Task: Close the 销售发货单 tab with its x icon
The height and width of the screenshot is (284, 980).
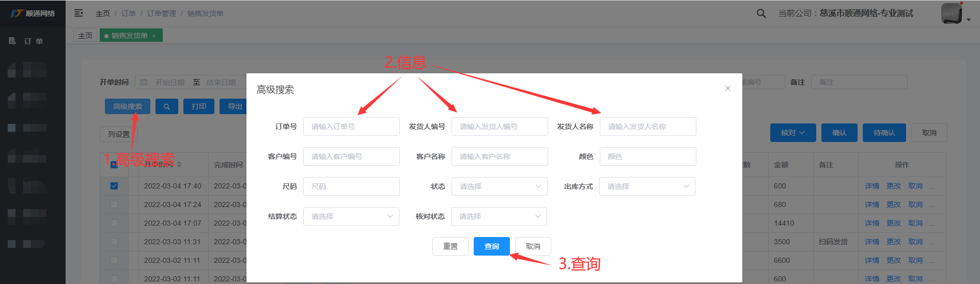Action: click(154, 36)
